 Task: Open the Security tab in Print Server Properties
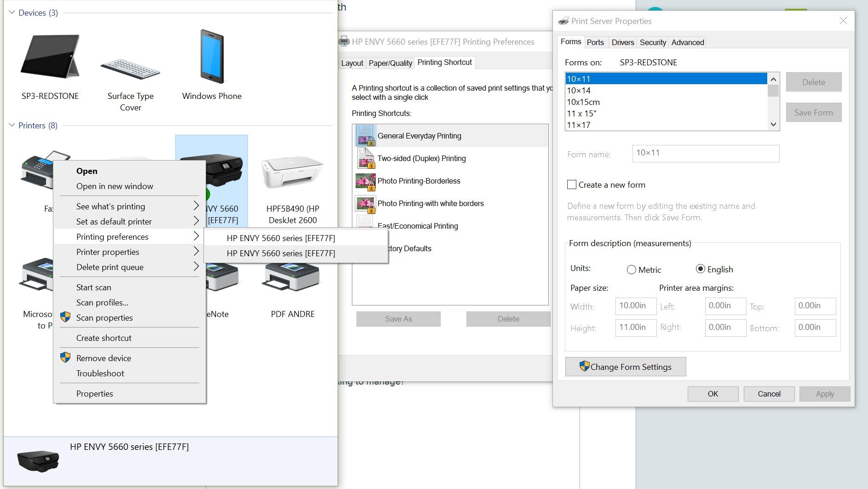(653, 42)
